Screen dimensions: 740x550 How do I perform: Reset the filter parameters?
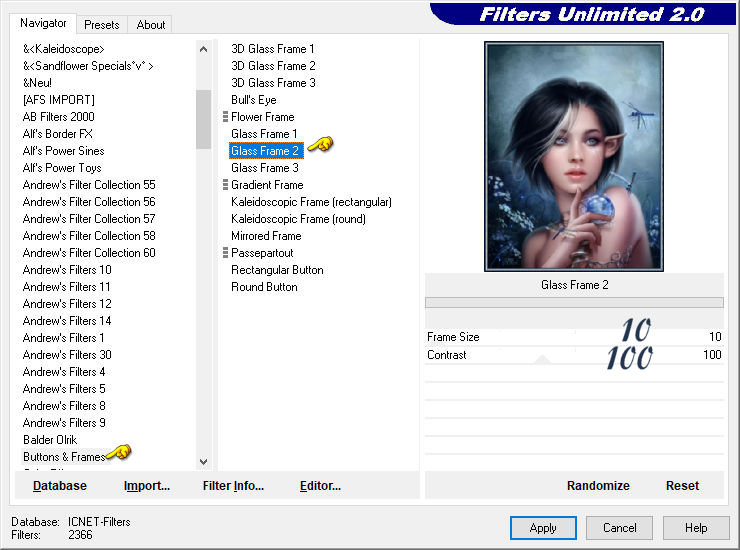pyautogui.click(x=682, y=486)
